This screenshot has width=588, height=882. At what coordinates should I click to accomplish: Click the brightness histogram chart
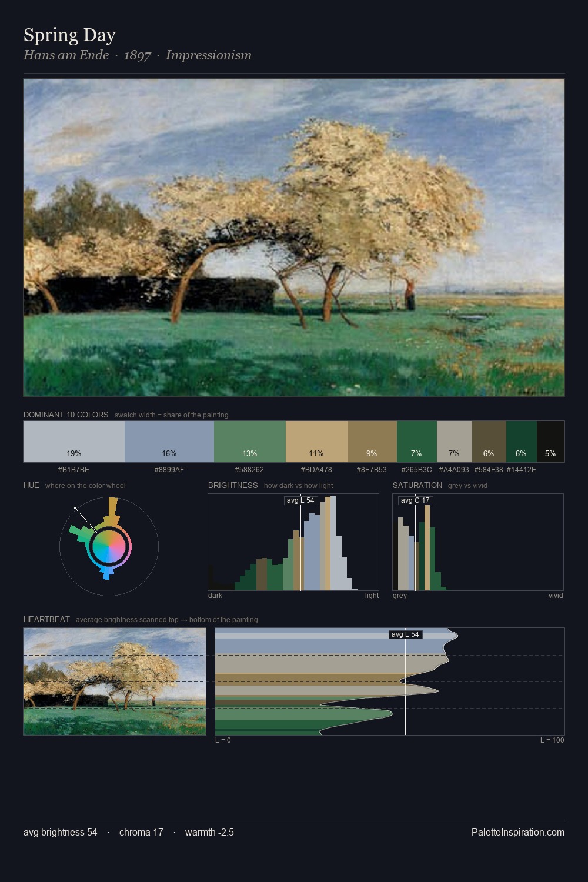coord(293,542)
